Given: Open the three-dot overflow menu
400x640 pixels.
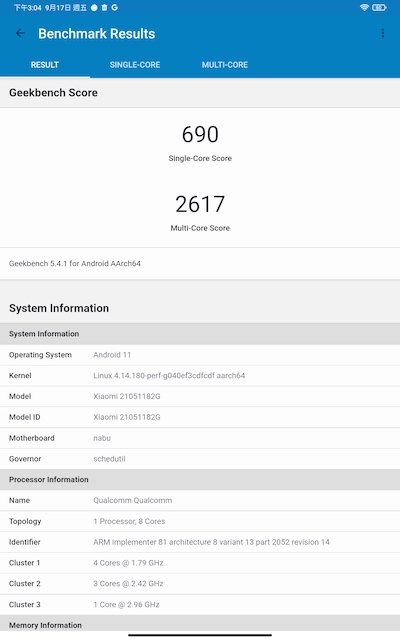Looking at the screenshot, I should tap(382, 33).
